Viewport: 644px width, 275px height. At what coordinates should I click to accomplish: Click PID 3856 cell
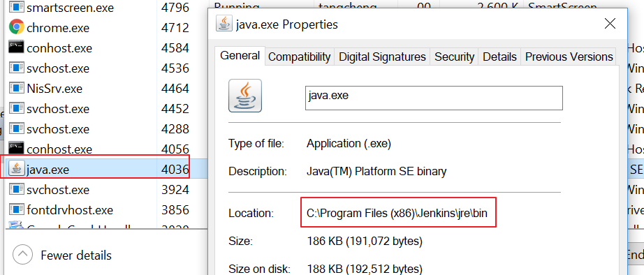[175, 210]
